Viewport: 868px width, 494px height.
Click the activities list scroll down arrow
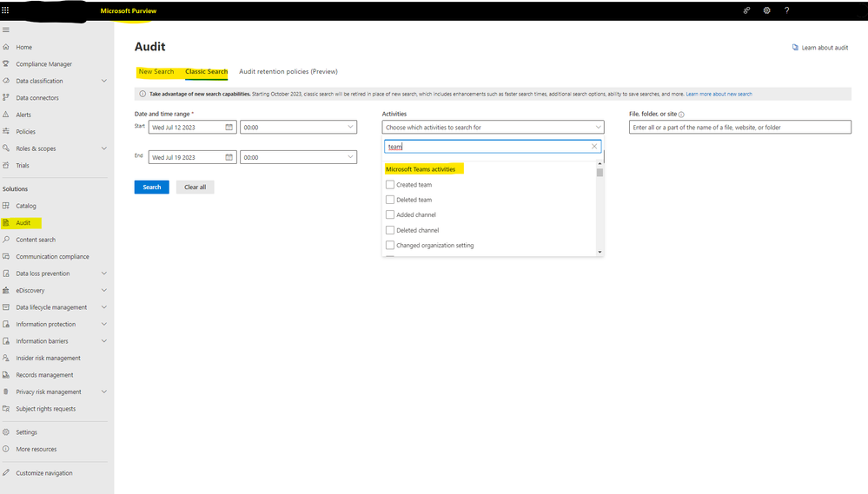[x=600, y=253]
